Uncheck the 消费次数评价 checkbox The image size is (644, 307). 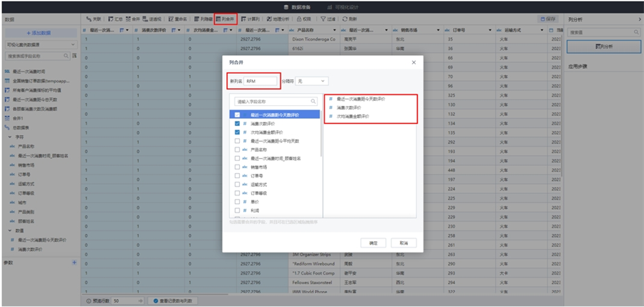(x=237, y=123)
